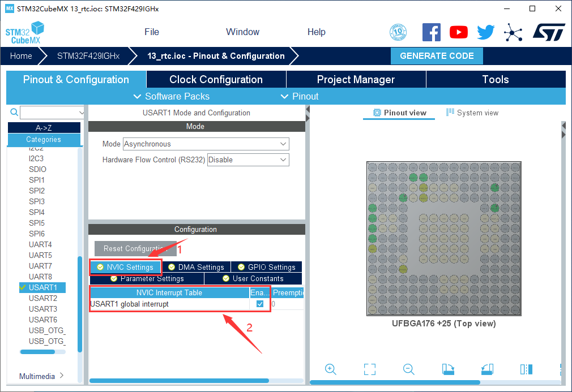This screenshot has width=572, height=392.
Task: Open the Help menu
Action: (x=316, y=32)
